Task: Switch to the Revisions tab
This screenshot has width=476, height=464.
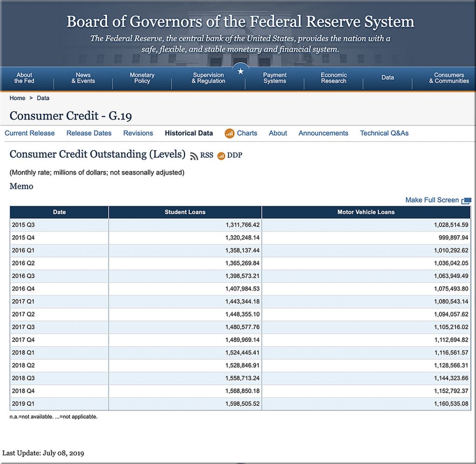Action: point(138,133)
